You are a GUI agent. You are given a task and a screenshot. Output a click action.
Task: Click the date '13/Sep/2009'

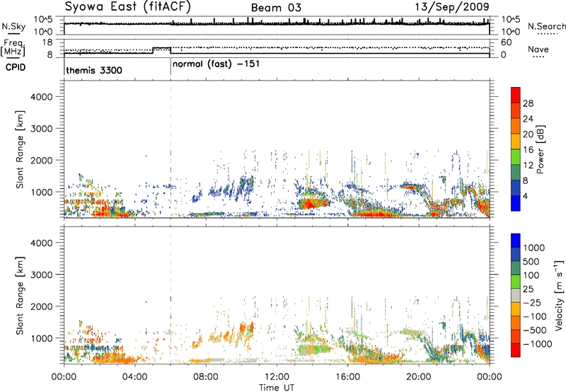click(451, 6)
